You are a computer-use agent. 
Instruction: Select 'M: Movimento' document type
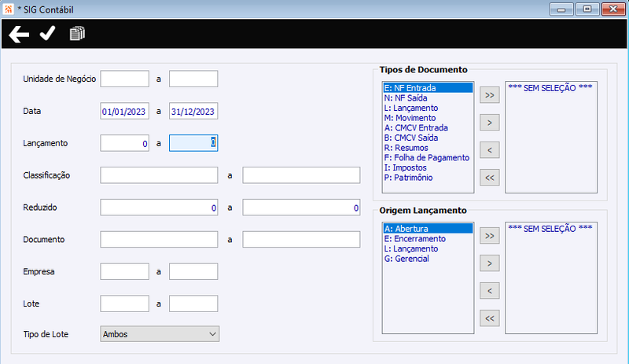pos(428,118)
